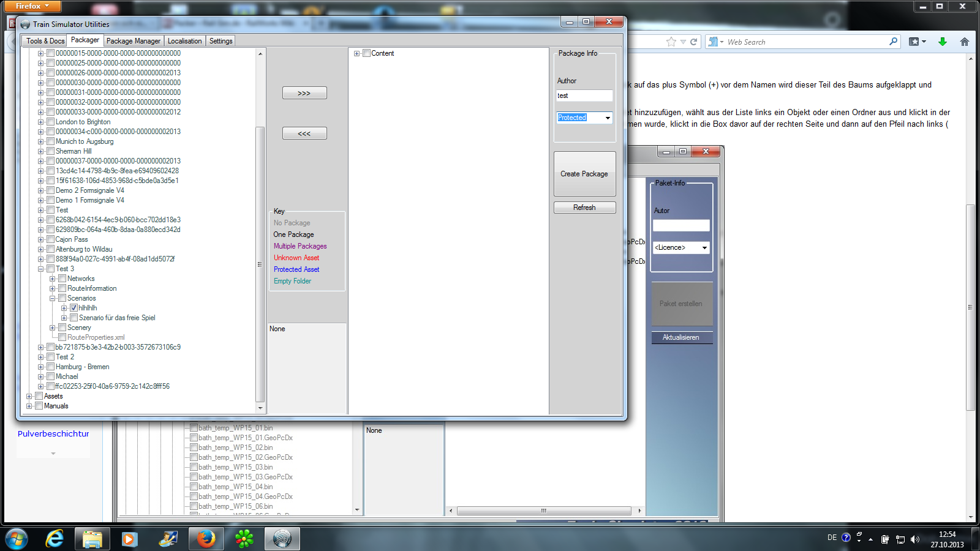Enable the Cajon Pass checkbox
This screenshot has height=551, width=980.
pyautogui.click(x=51, y=239)
